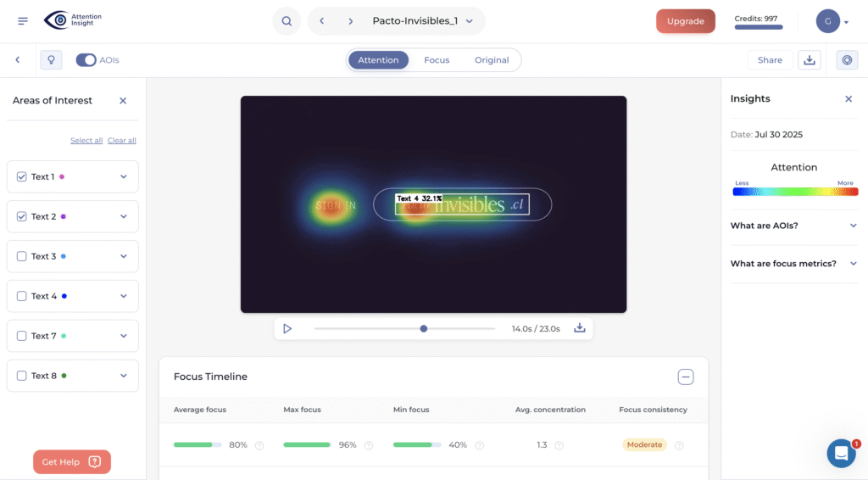Play the heatmap video
The height and width of the screenshot is (480, 868).
287,329
